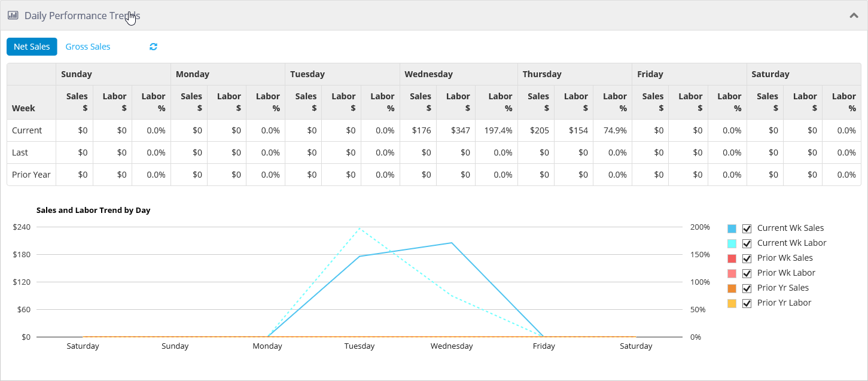Collapse the Daily Performance Trends panel

[854, 16]
